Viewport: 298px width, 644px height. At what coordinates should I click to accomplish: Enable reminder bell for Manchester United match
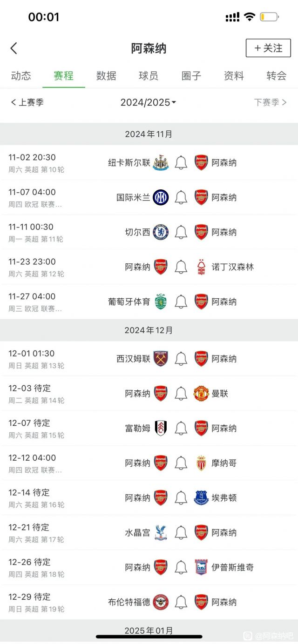181,394
